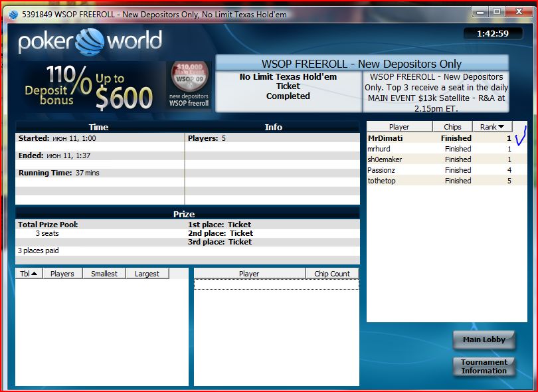
Task: Click the '1st place: Ticket' prize entry
Action: coord(220,225)
